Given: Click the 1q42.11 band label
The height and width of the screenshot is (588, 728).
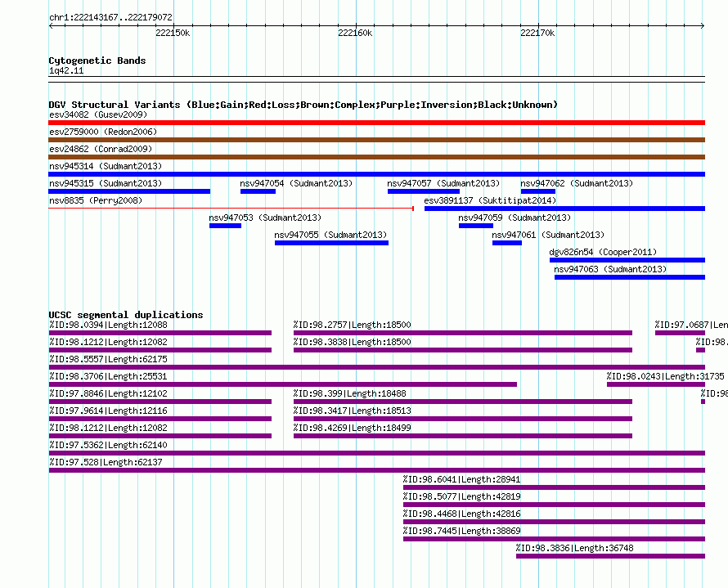Looking at the screenshot, I should pyautogui.click(x=66, y=70).
